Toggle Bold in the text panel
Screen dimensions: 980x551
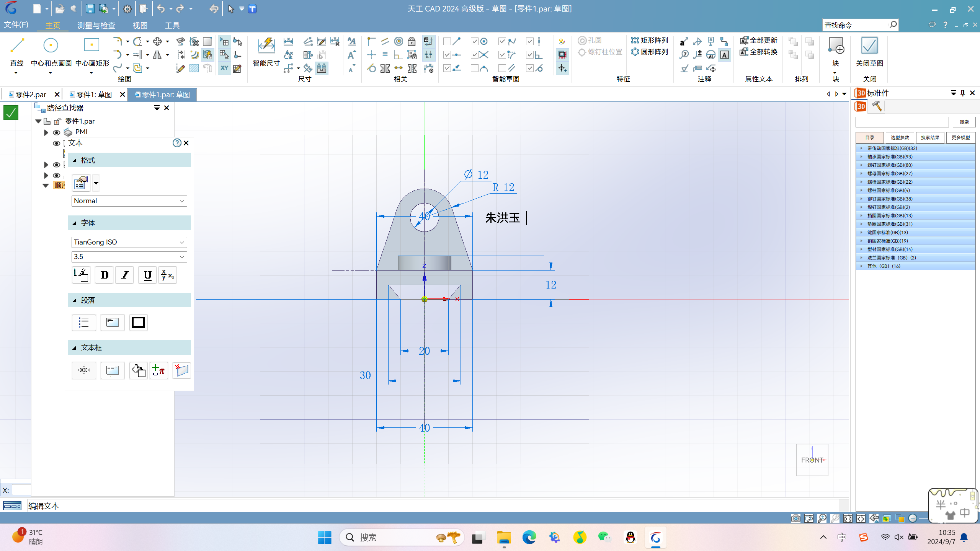104,275
